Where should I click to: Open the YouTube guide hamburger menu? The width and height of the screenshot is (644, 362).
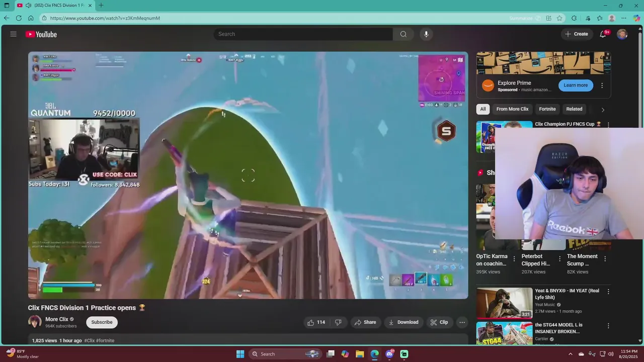pos(13,34)
